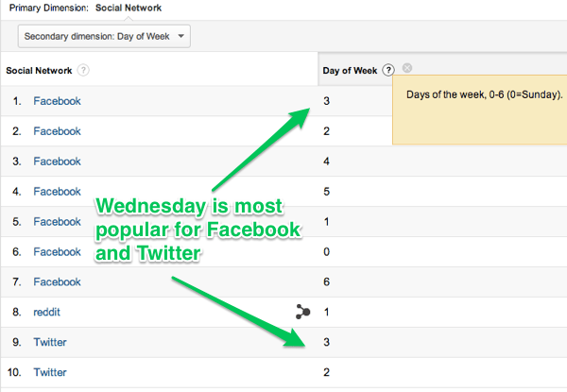Click the Day of Week help icon
Image resolution: width=567 pixels, height=392 pixels.
coord(388,70)
